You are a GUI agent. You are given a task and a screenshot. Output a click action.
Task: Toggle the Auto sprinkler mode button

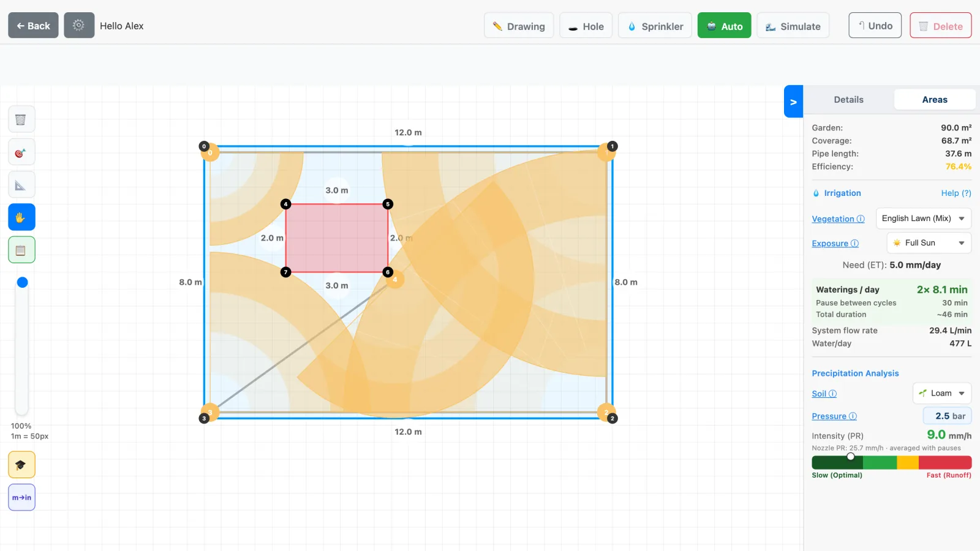click(724, 26)
